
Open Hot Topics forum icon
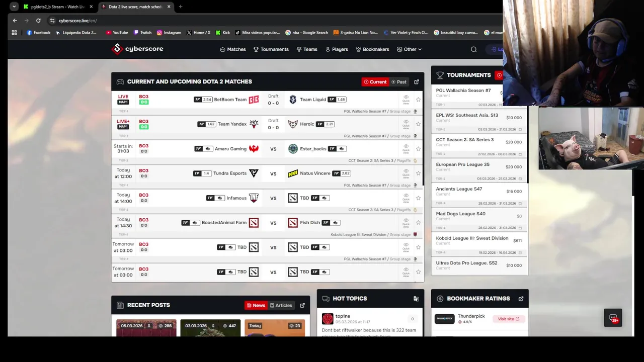[416, 299]
